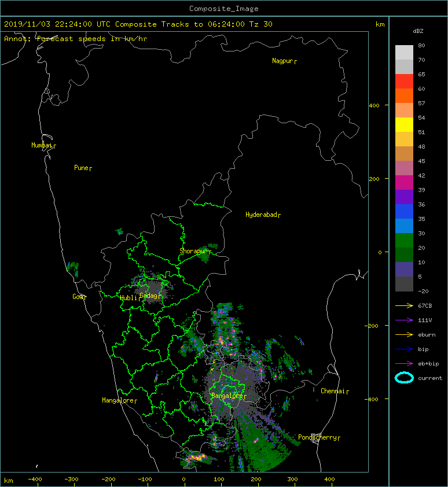
Task: Select the -20 dBZ dark gray swatch
Action: pos(404,284)
